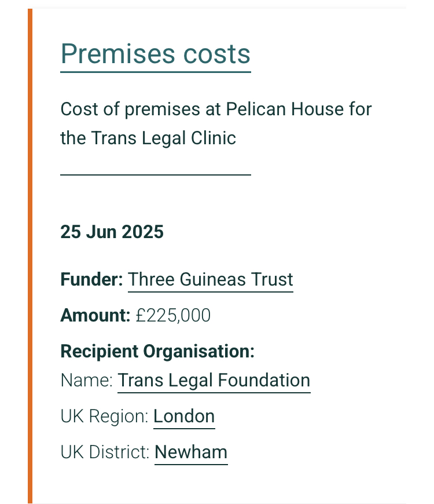Click the Three Guineas Trust funder link

pos(211,280)
